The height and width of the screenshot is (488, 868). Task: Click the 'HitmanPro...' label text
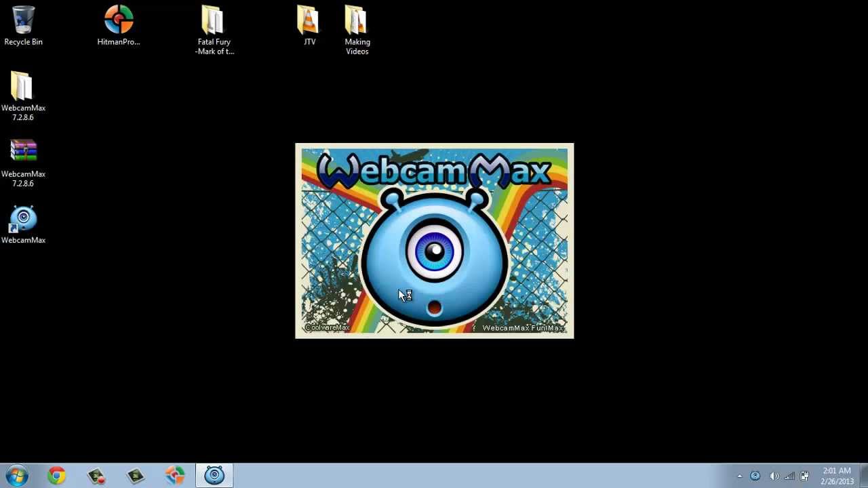pyautogui.click(x=119, y=42)
